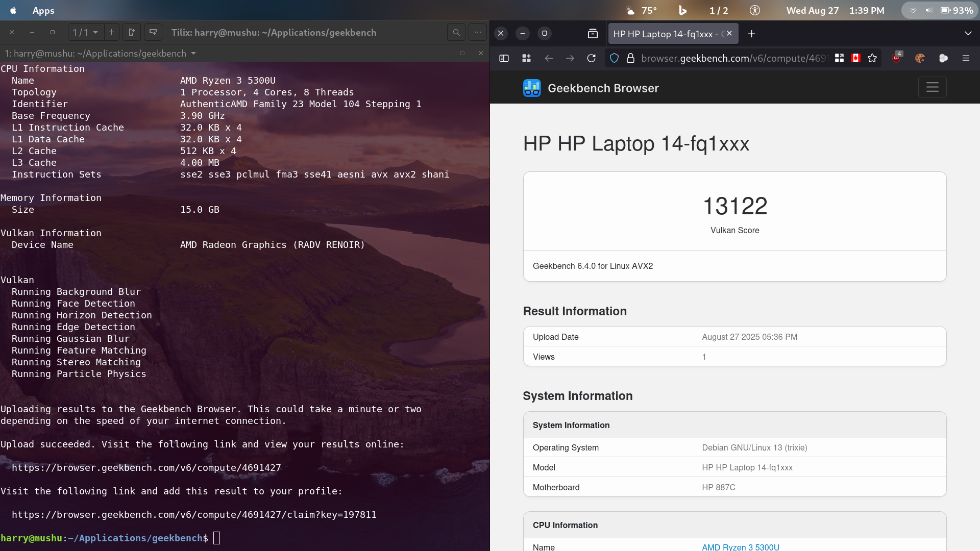This screenshot has width=980, height=551.
Task: Open the AMD Ryzen 3 5300U link
Action: tap(740, 547)
